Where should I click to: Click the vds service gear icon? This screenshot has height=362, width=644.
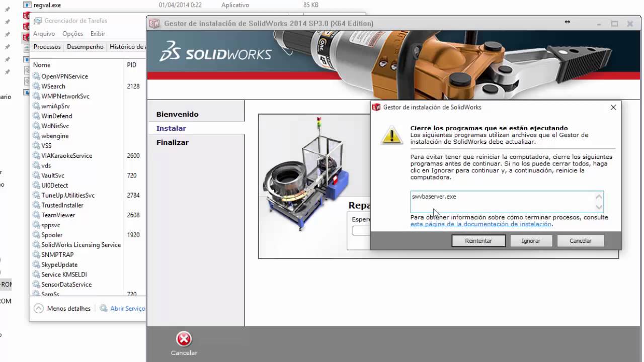pyautogui.click(x=36, y=165)
